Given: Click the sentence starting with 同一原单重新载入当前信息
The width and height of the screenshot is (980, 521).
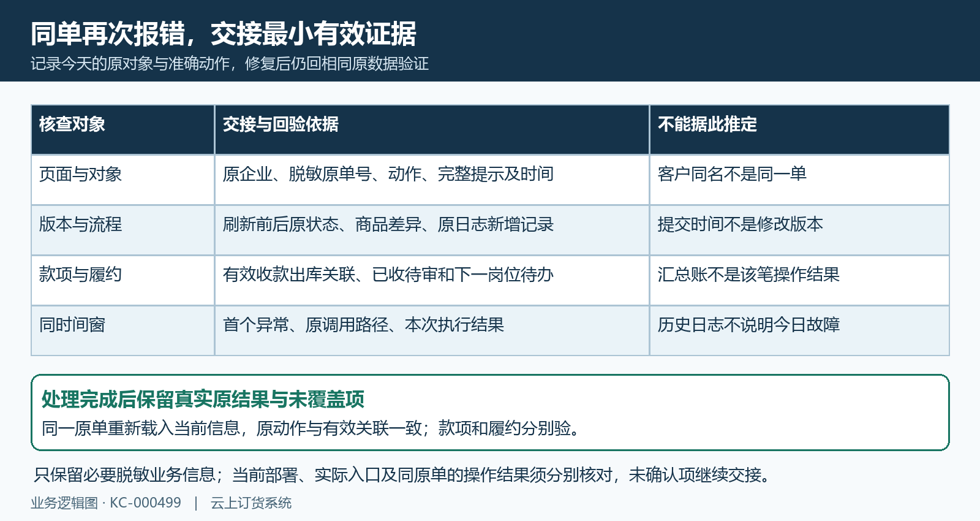Looking at the screenshot, I should tap(311, 428).
